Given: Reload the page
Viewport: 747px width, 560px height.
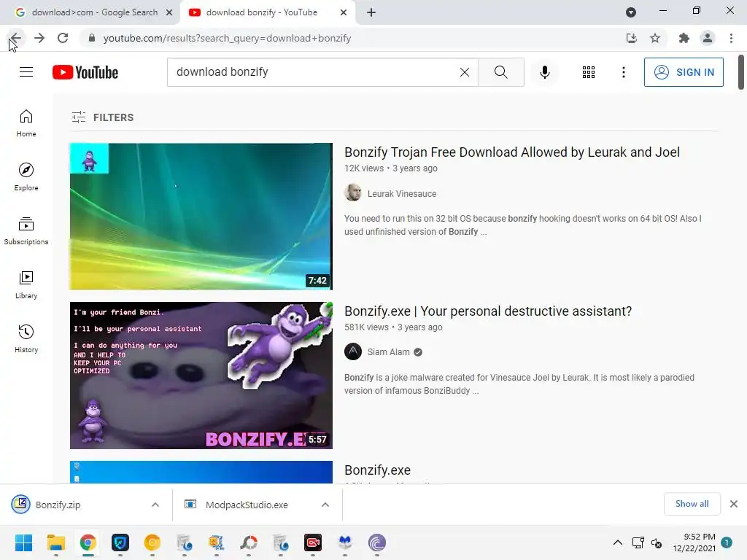Looking at the screenshot, I should 63,38.
